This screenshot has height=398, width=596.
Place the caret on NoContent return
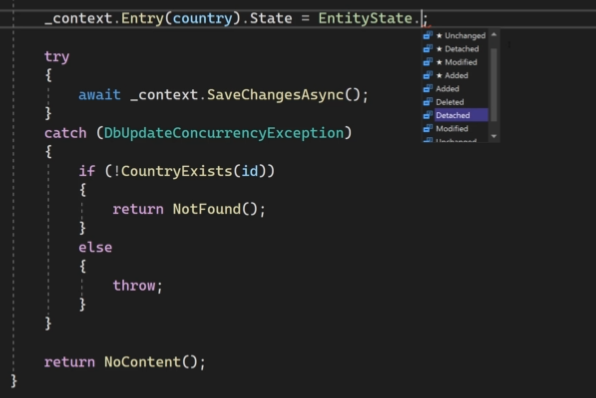click(x=143, y=362)
